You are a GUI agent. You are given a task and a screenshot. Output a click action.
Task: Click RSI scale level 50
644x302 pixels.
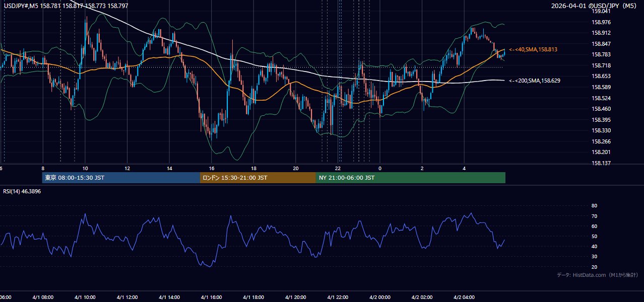(595, 236)
